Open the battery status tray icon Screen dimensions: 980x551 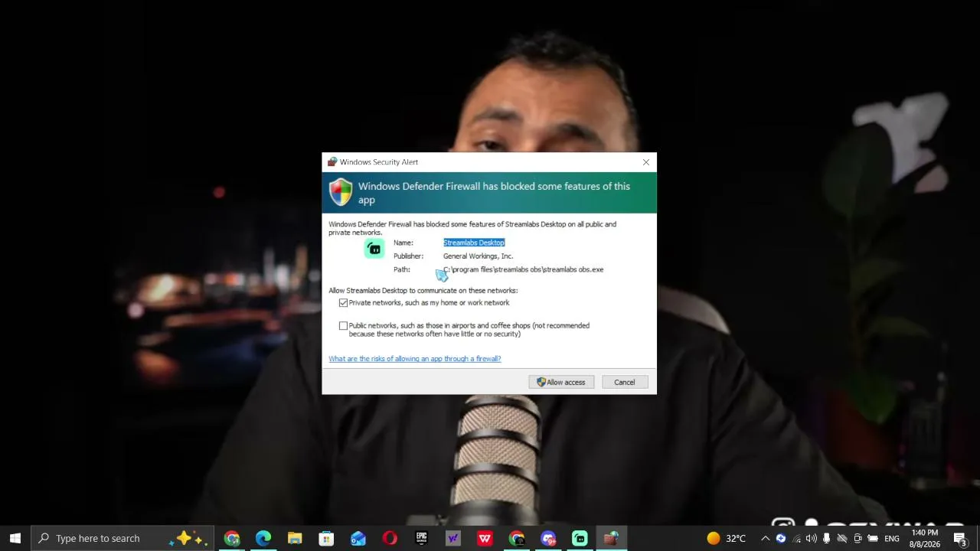point(873,538)
